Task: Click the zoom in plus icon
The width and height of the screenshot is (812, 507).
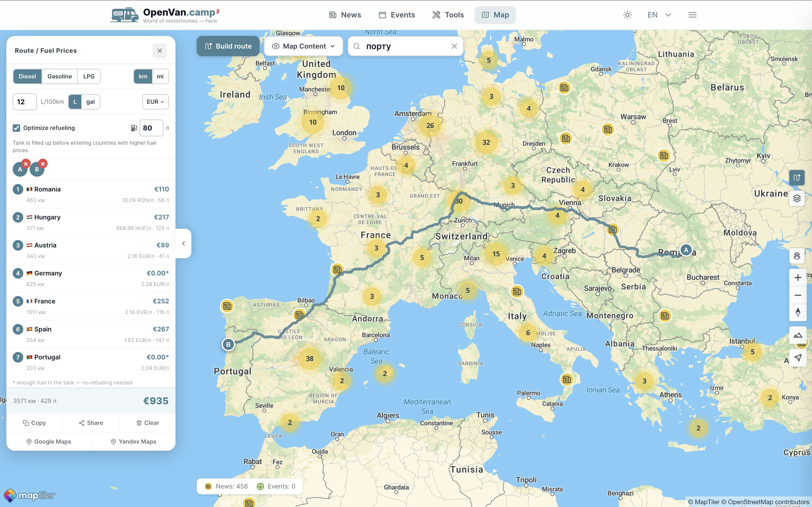Action: click(797, 278)
